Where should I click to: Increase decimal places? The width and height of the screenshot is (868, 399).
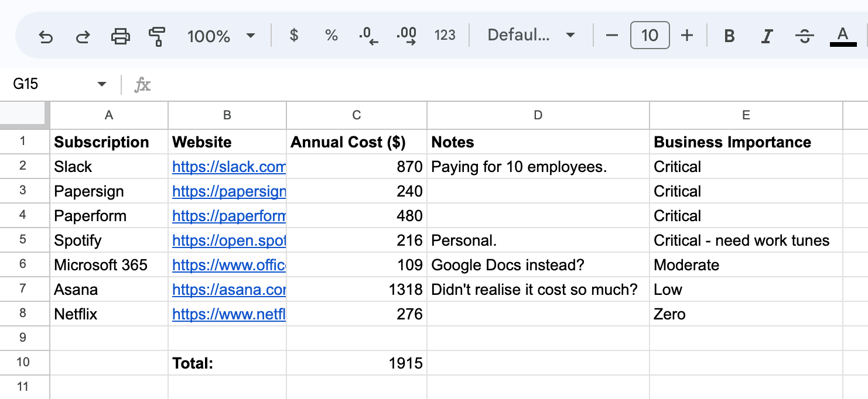point(406,36)
